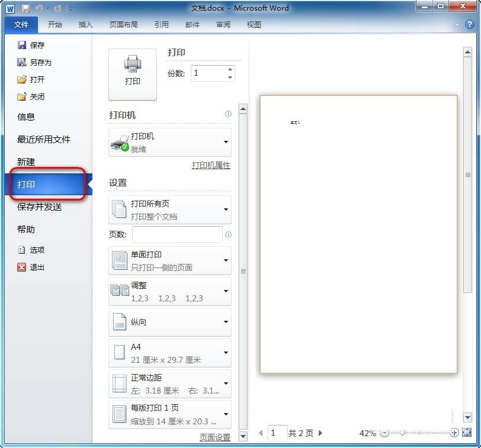Zoom out preview with minus button

tap(384, 433)
